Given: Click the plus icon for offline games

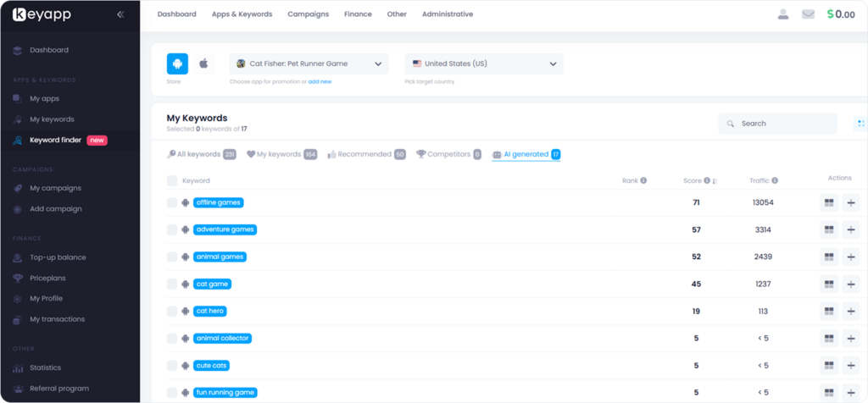Looking at the screenshot, I should pos(850,202).
